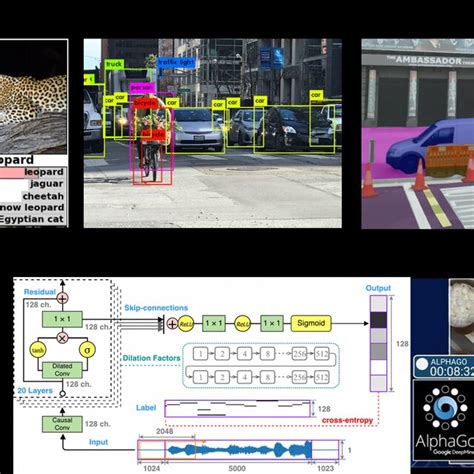Click the yellow tanh circle
The height and width of the screenshot is (474, 474).
click(38, 350)
